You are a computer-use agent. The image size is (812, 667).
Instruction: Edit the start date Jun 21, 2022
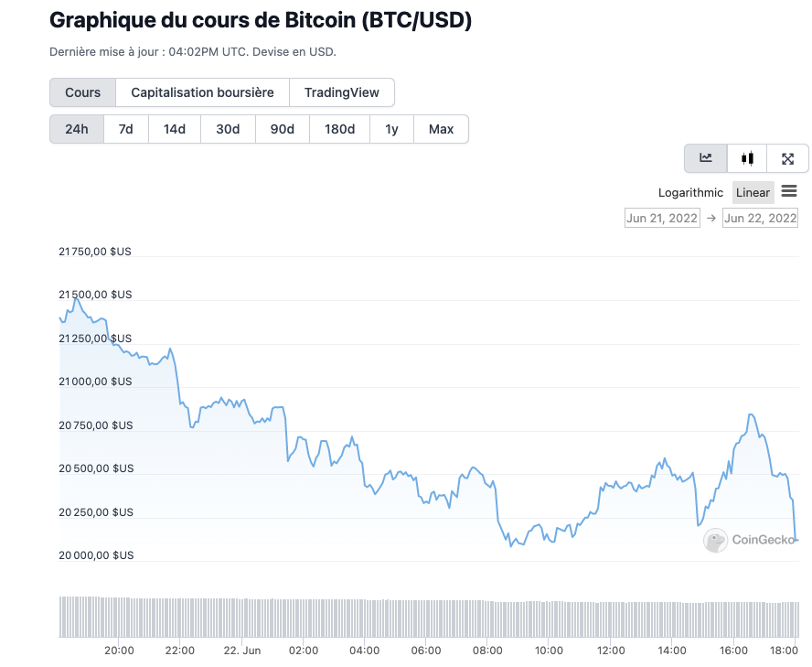pyautogui.click(x=661, y=218)
